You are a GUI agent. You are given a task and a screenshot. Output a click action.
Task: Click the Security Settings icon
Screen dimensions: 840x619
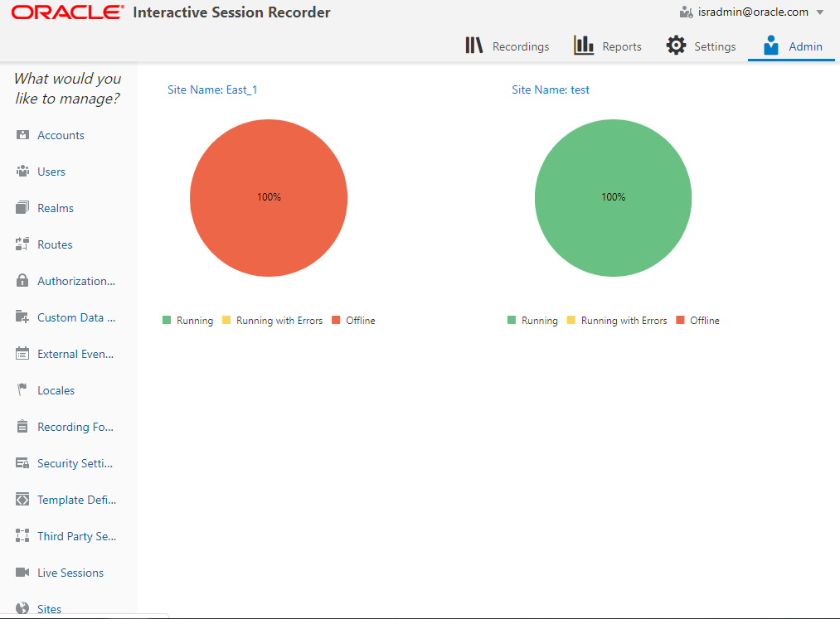point(22,462)
